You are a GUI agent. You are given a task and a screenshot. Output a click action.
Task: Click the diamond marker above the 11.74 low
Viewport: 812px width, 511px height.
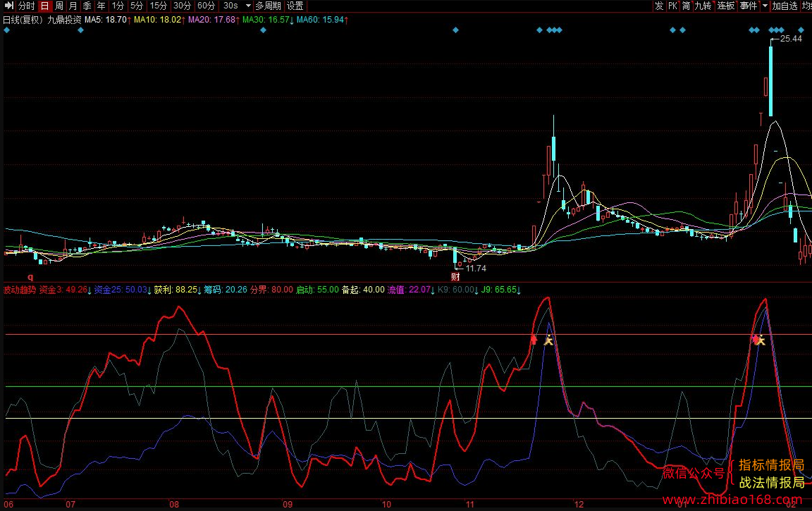coord(456,30)
